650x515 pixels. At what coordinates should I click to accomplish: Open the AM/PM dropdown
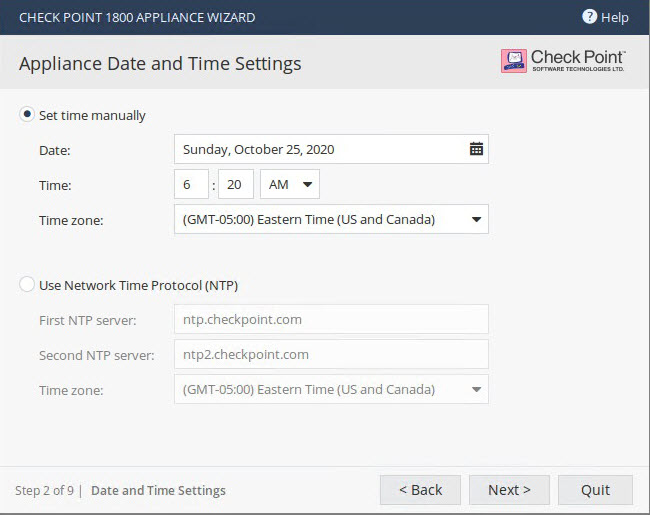[x=290, y=184]
